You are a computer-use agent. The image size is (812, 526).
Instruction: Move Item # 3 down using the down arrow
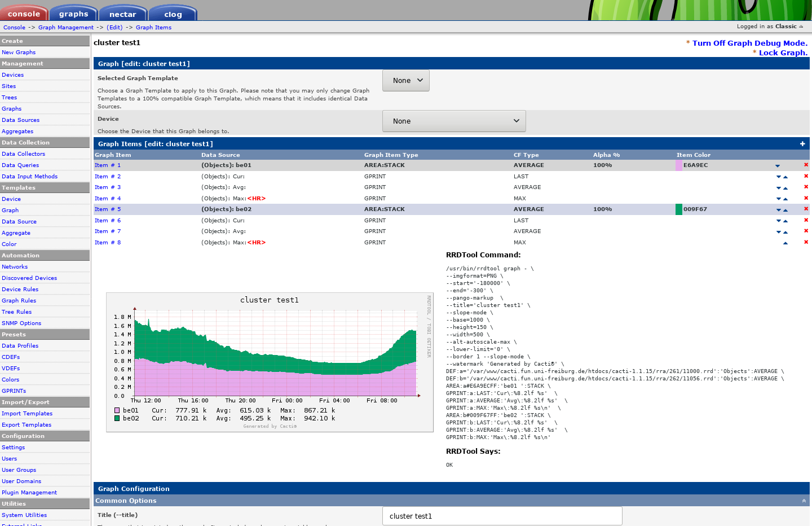[x=778, y=187]
